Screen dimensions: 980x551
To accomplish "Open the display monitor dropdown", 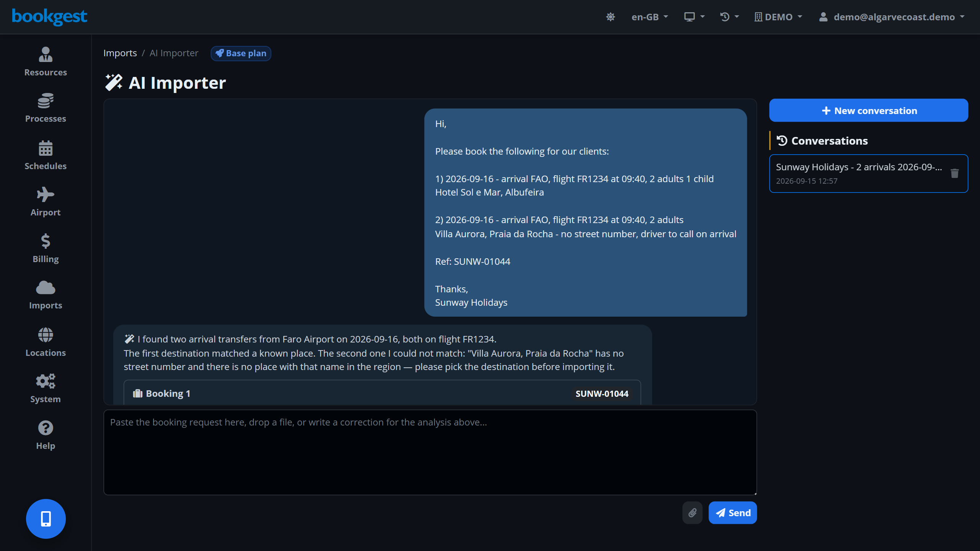I will pyautogui.click(x=694, y=17).
